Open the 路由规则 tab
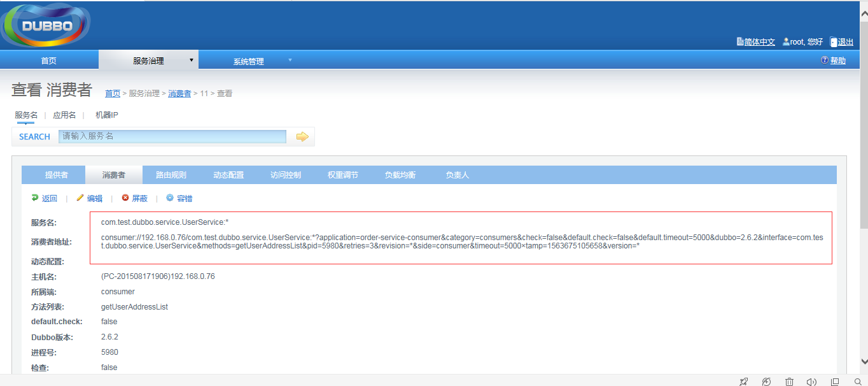Viewport: 868px width, 386px height. coord(171,175)
